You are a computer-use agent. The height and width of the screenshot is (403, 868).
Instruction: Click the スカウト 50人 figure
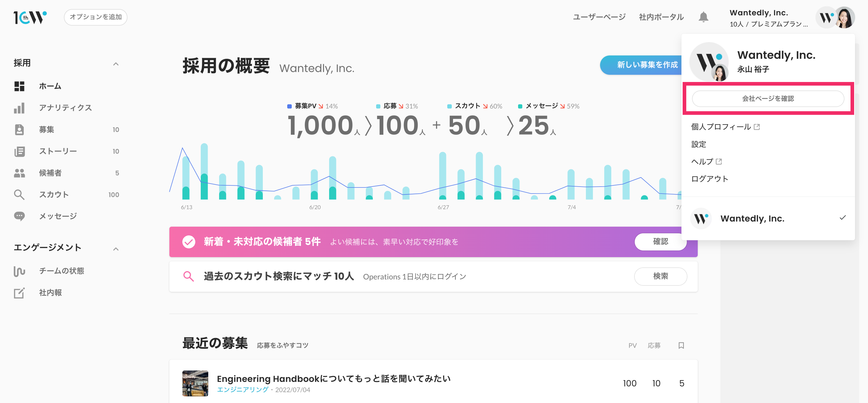[467, 126]
